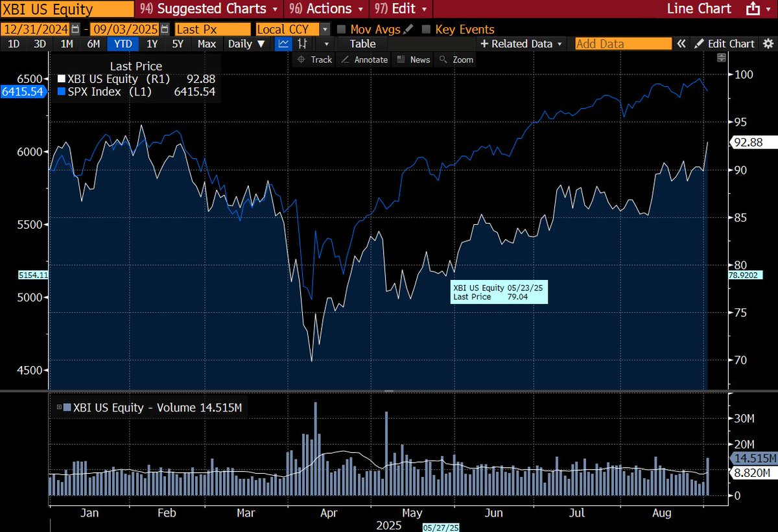The width and height of the screenshot is (778, 532).
Task: Click the XBI 05/23/25 price tooltip
Action: point(499,292)
